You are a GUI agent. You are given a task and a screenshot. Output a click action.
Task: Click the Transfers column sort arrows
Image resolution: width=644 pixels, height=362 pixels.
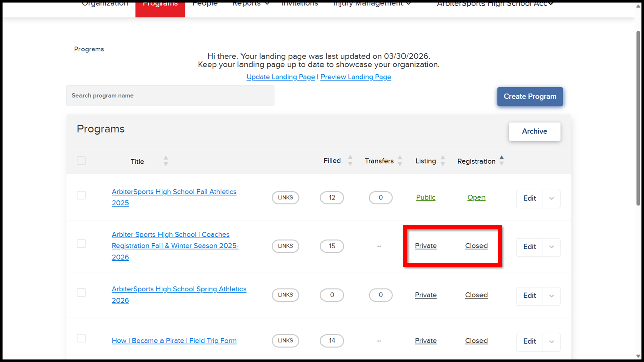(x=400, y=161)
